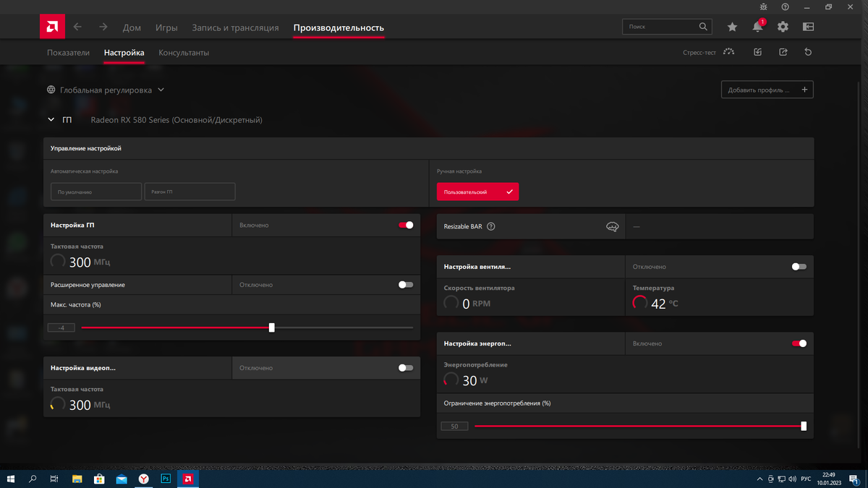Click the export profile icon

click(x=783, y=52)
